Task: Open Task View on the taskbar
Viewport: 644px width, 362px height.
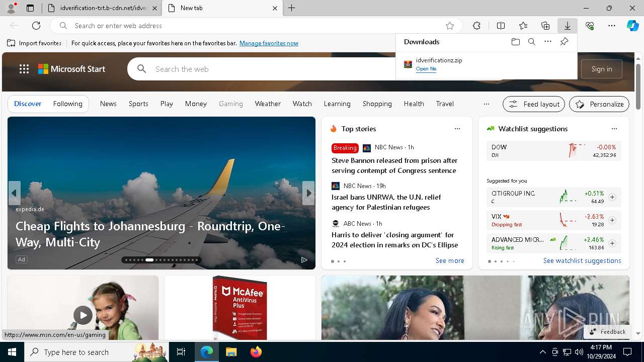Action: coord(181,352)
